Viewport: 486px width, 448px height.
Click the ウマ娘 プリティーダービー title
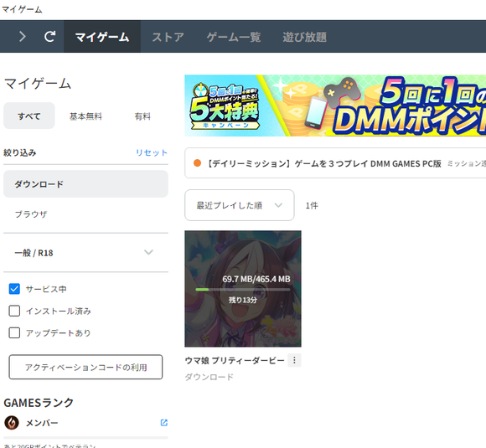tap(235, 360)
